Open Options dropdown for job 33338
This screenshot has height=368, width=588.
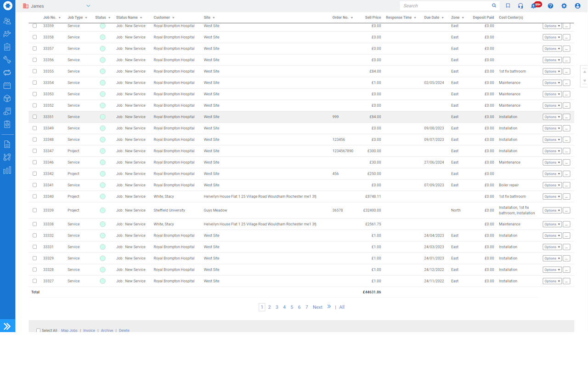pos(552,224)
